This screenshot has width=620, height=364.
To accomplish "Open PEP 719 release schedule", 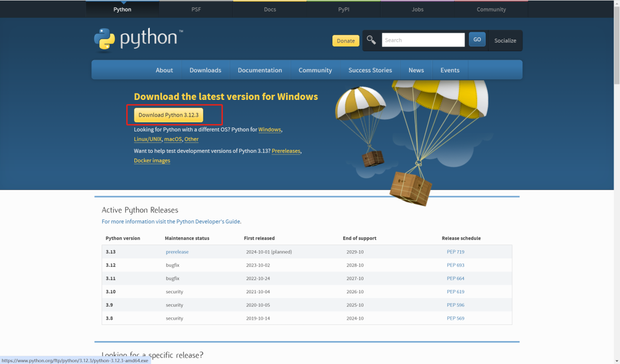I will [x=455, y=252].
